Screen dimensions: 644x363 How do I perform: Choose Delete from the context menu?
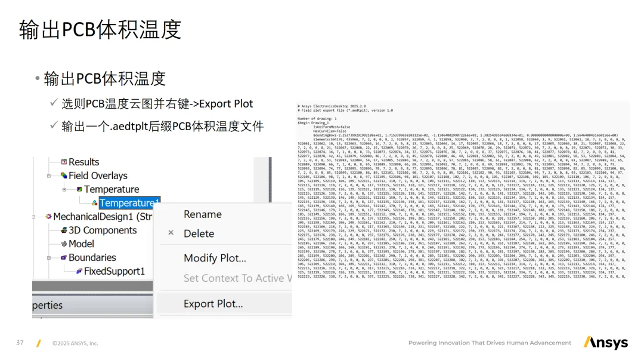(199, 233)
